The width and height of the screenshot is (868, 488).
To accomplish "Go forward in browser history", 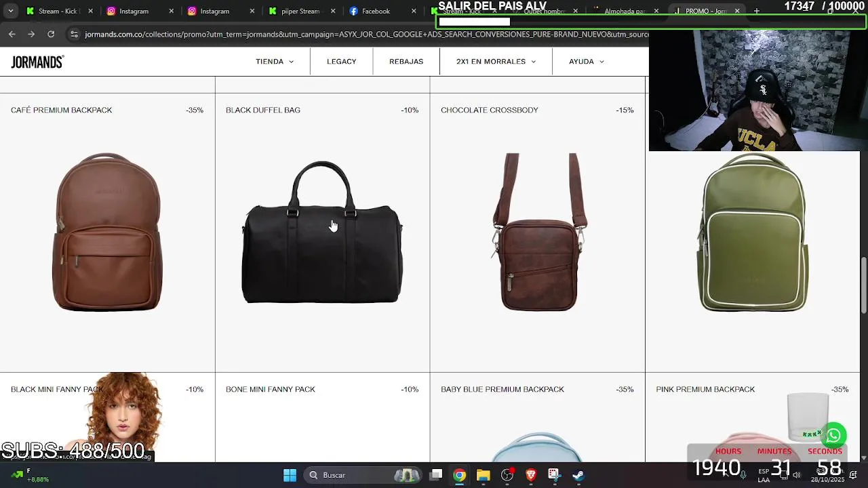I will click(x=31, y=34).
